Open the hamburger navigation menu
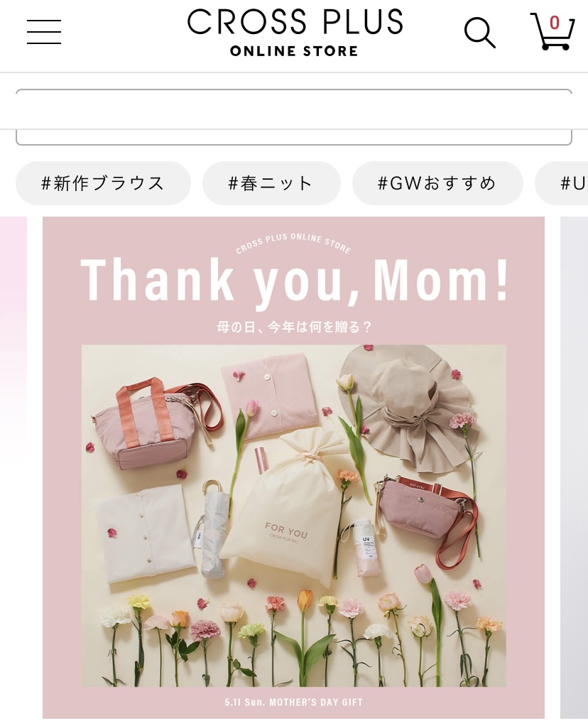The width and height of the screenshot is (588, 728). click(x=44, y=31)
